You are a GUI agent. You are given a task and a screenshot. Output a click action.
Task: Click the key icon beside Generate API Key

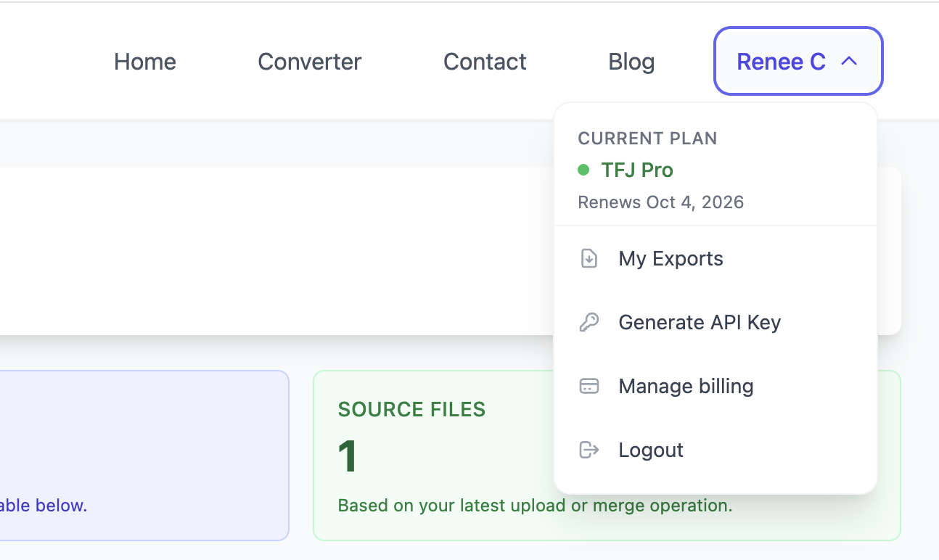(589, 322)
